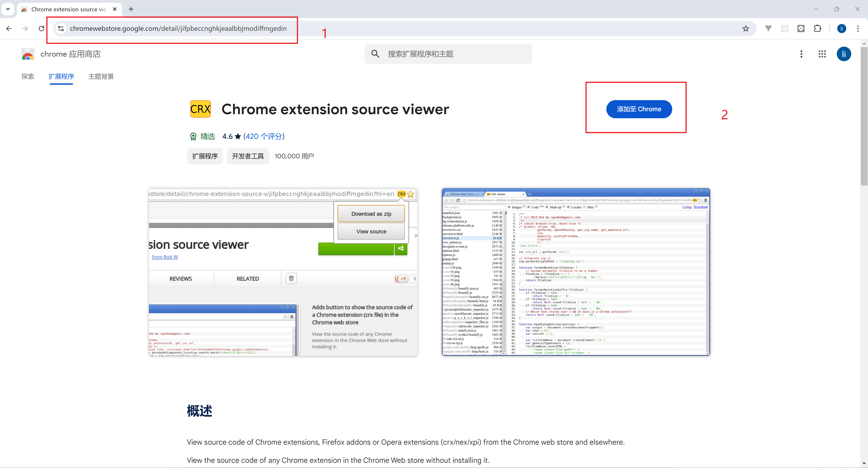868x468 pixels.
Task: Click the 开发者工具 category chip
Action: point(248,156)
